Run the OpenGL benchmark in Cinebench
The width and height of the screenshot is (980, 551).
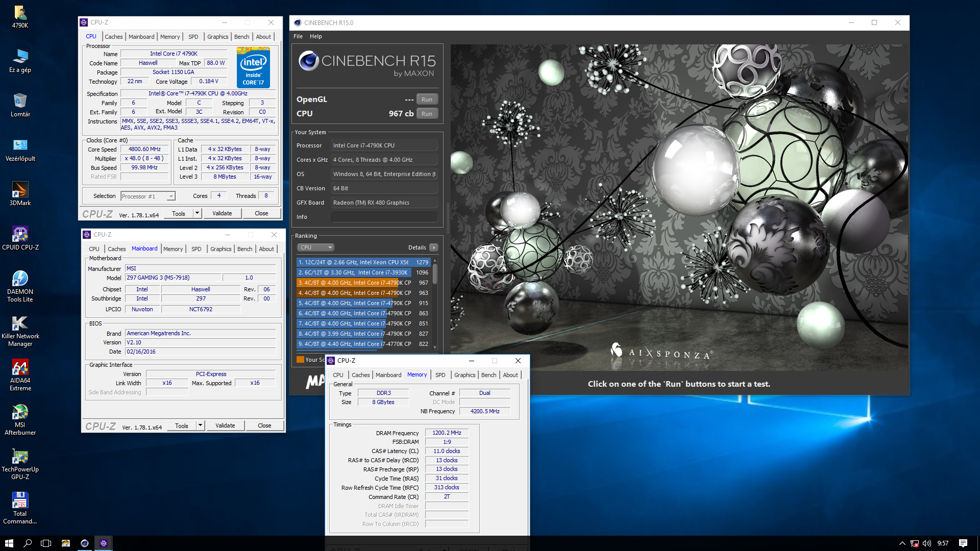point(427,99)
